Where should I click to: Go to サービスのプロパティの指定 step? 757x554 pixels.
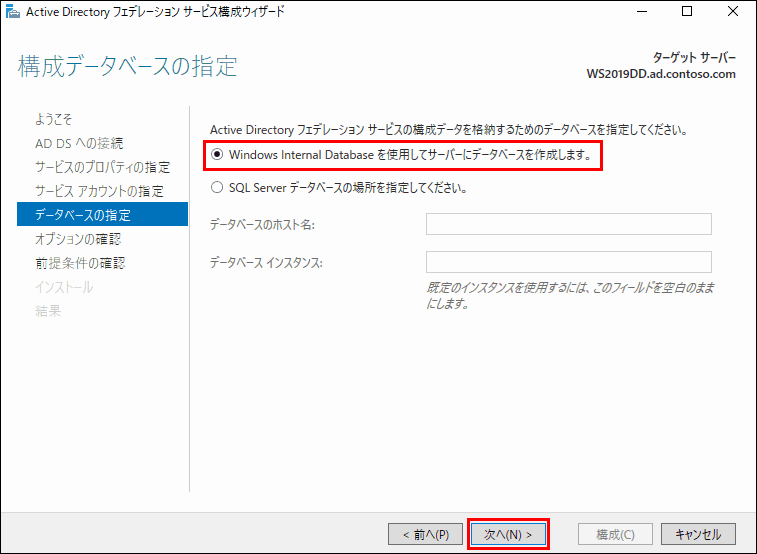pyautogui.click(x=102, y=167)
